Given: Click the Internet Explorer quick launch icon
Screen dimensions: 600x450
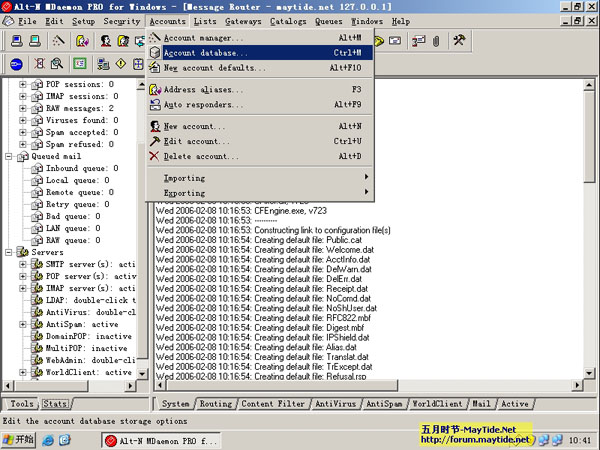Looking at the screenshot, I should click(x=48, y=440).
